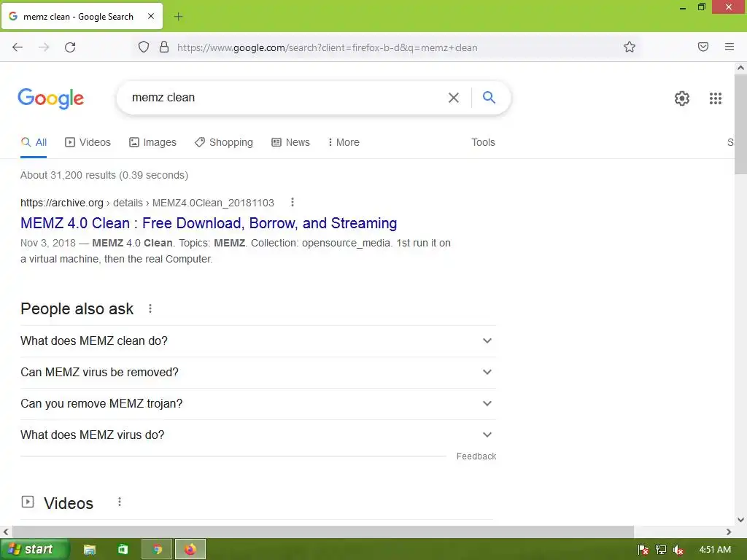Image resolution: width=747 pixels, height=560 pixels.
Task: Click the Google logo
Action: [50, 98]
